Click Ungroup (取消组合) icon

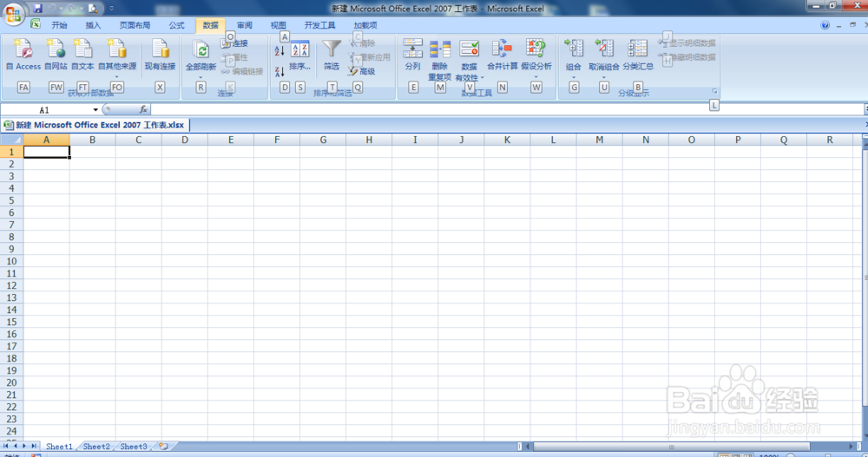pos(604,49)
